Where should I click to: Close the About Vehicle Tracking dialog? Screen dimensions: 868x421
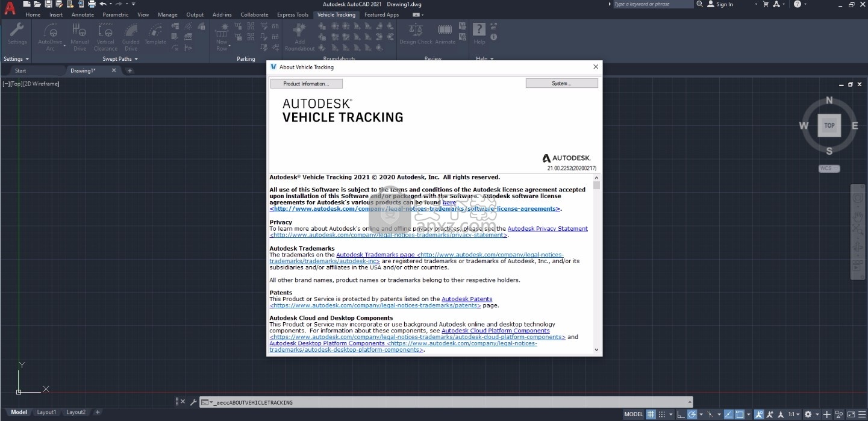[x=596, y=67]
